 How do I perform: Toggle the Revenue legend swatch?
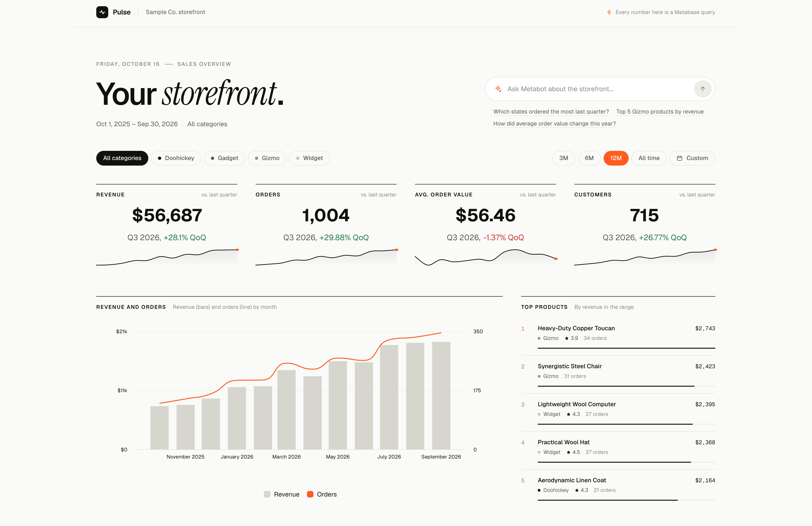(267, 494)
